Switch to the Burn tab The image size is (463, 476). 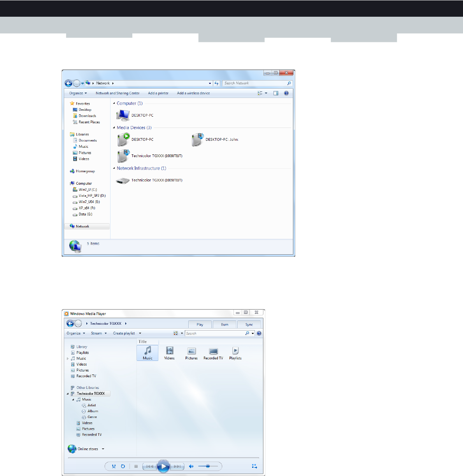point(224,325)
